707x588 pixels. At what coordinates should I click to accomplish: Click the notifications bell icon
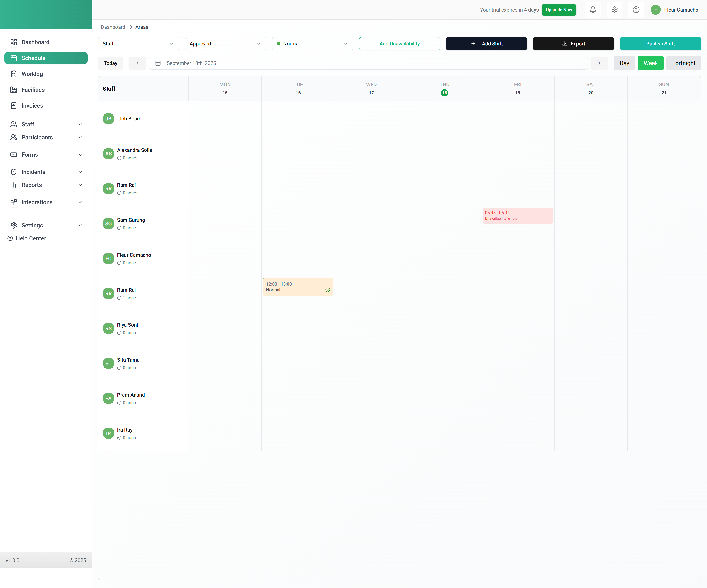click(593, 10)
